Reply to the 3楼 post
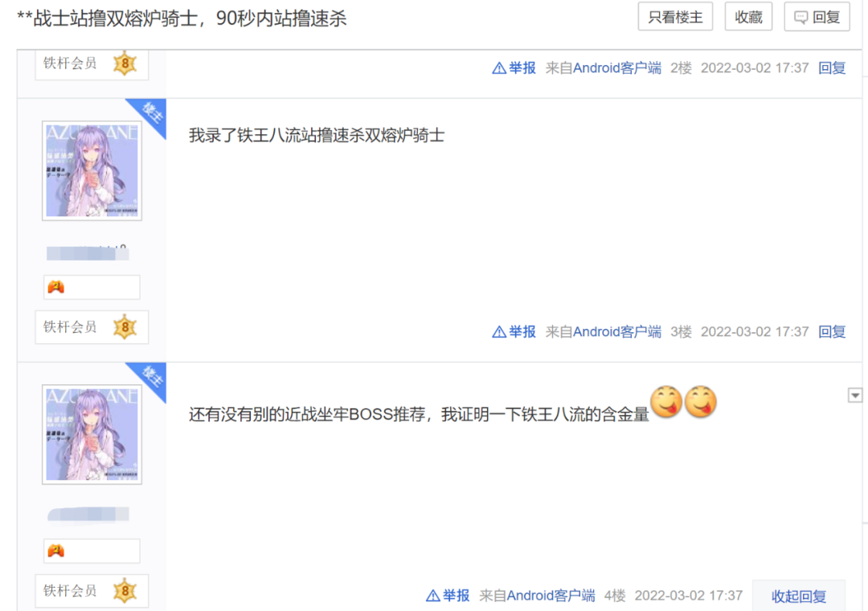Viewport: 868px width, 611px height. click(x=832, y=332)
